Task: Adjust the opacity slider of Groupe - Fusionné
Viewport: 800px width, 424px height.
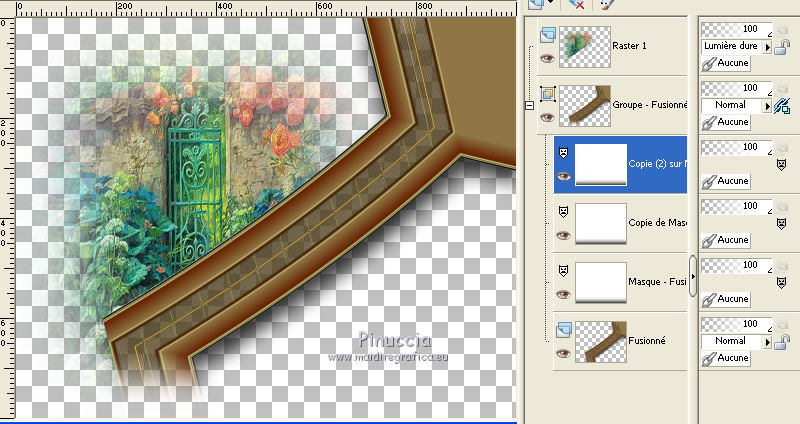Action: pos(737,89)
